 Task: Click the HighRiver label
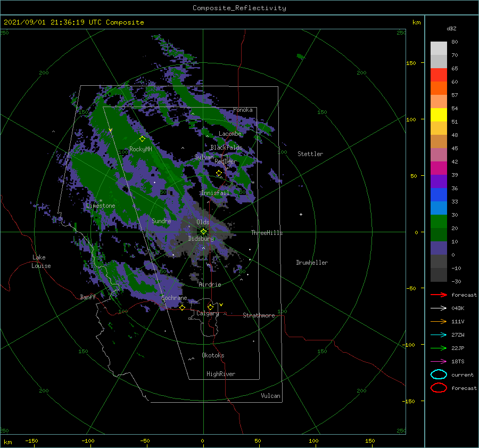[221, 374]
